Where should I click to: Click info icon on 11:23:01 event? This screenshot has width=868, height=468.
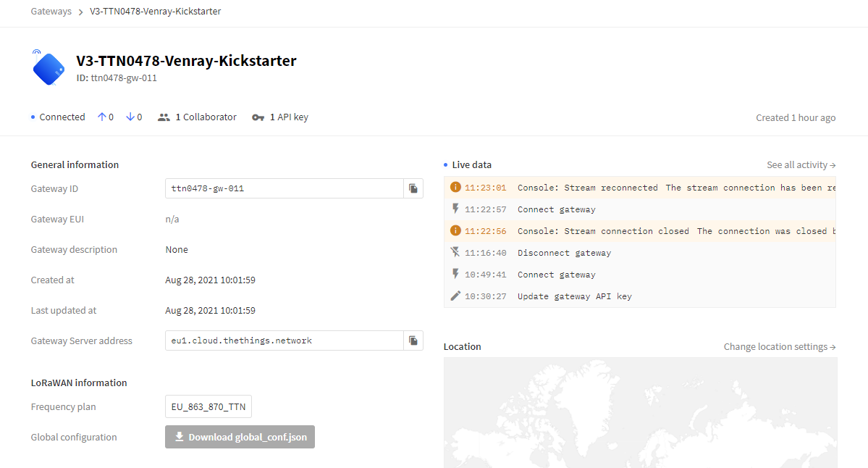point(455,187)
